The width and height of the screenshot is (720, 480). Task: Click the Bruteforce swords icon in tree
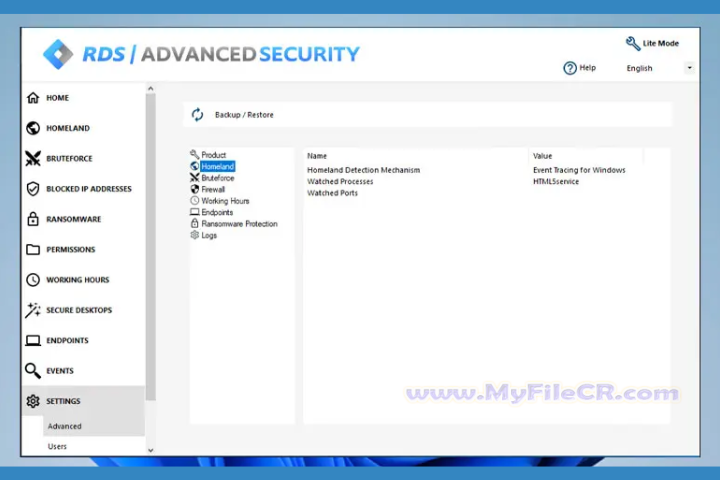coord(195,178)
